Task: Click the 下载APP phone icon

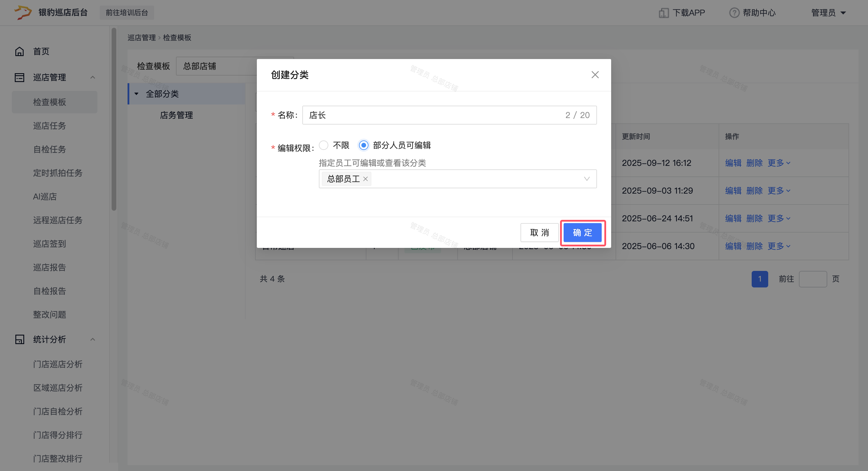Action: [x=663, y=13]
